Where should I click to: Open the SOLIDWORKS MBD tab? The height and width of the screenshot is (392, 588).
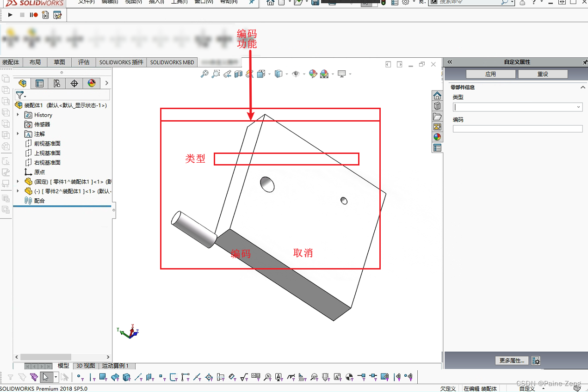(172, 62)
